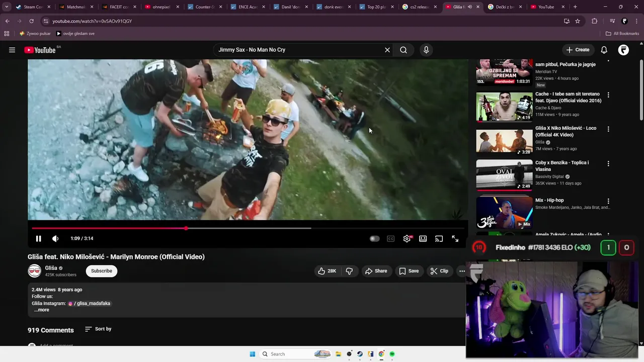This screenshot has height=362, width=644.
Task: Open Windows Start menu
Action: coord(253,354)
